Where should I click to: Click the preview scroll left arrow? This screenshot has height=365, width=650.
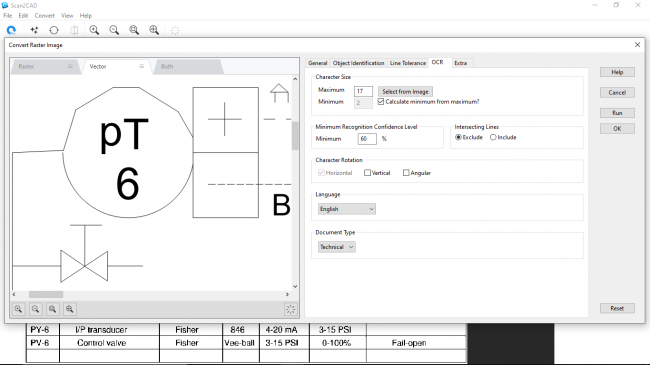point(14,294)
